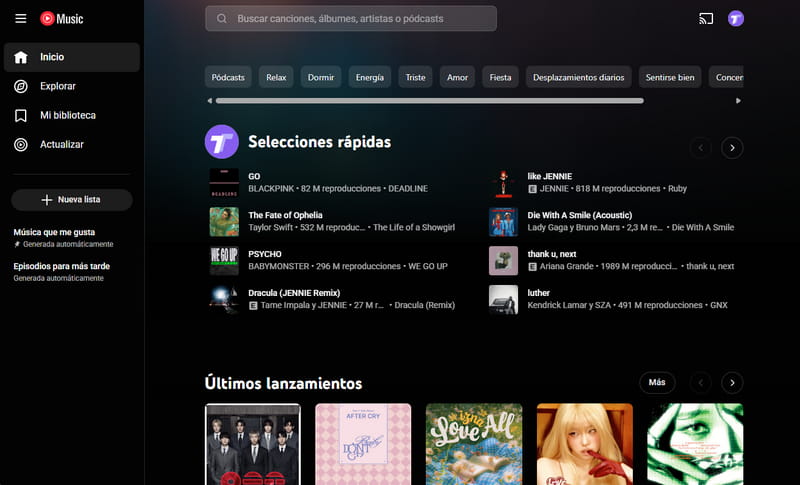
Task: Show next Selecciones rápidas page arrow
Action: click(732, 148)
